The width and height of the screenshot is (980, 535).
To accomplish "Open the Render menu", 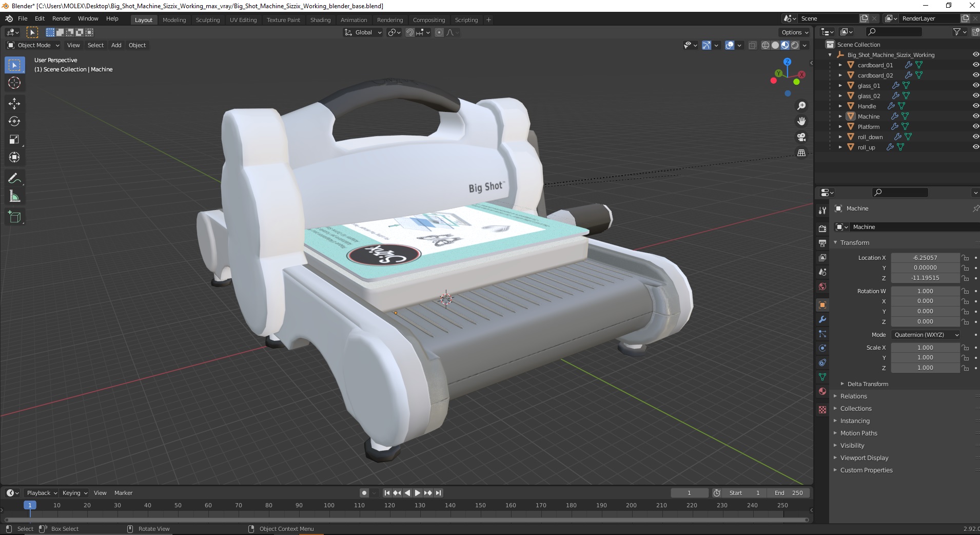I will 61,18.
